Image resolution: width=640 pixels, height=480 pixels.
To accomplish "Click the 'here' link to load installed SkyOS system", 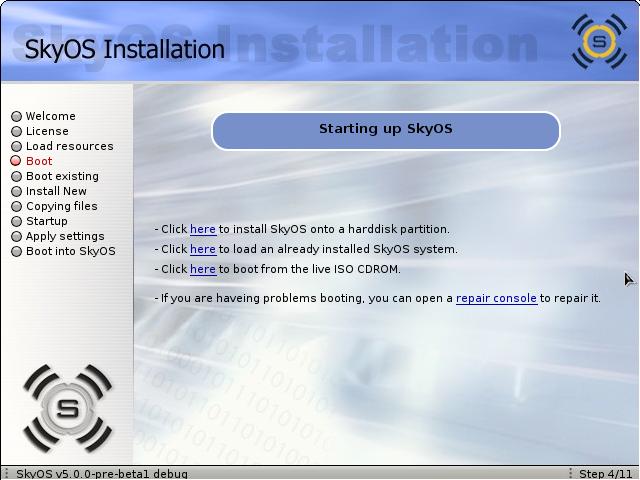I will tap(202, 249).
